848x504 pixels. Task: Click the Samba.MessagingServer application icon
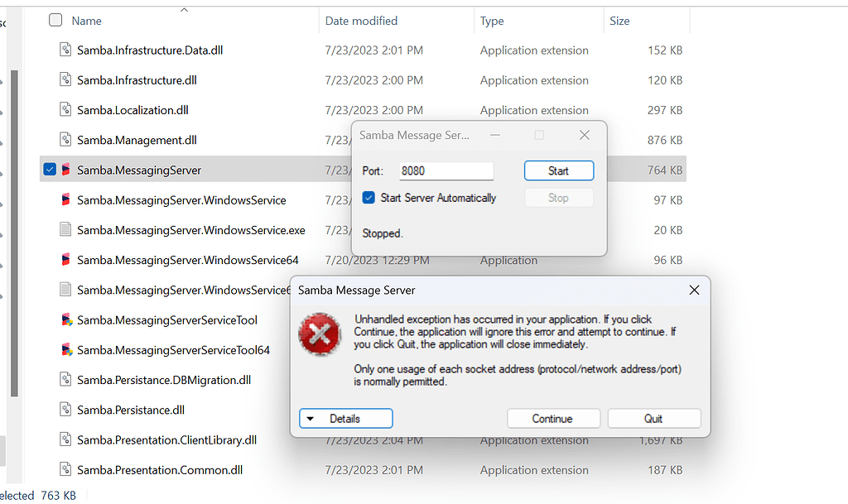(65, 170)
